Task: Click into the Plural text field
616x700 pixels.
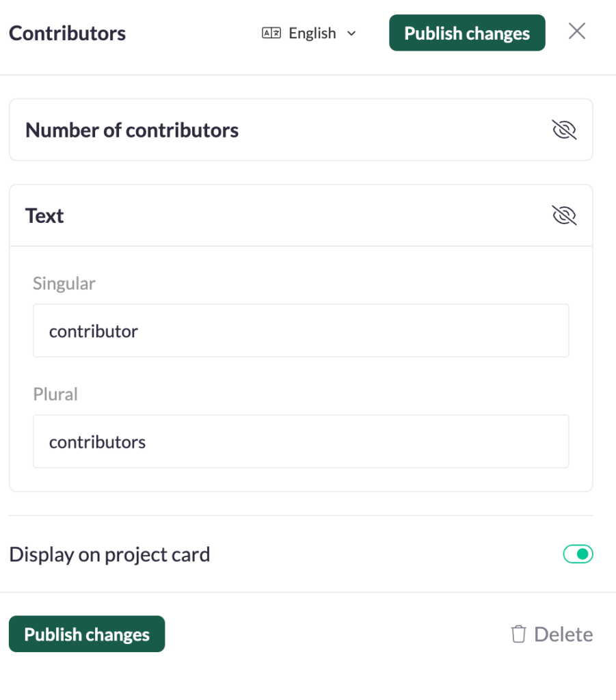Action: 301,442
